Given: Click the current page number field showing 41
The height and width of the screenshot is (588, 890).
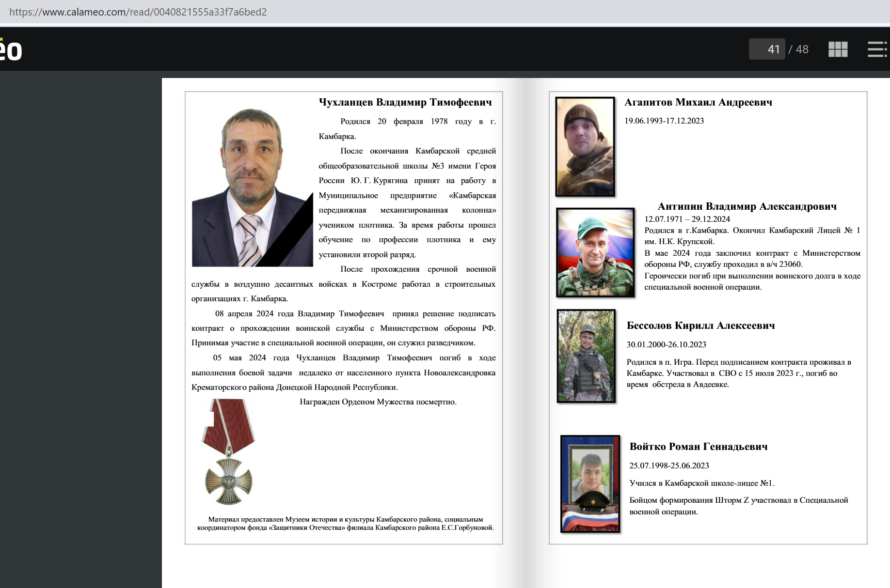Looking at the screenshot, I should point(767,49).
